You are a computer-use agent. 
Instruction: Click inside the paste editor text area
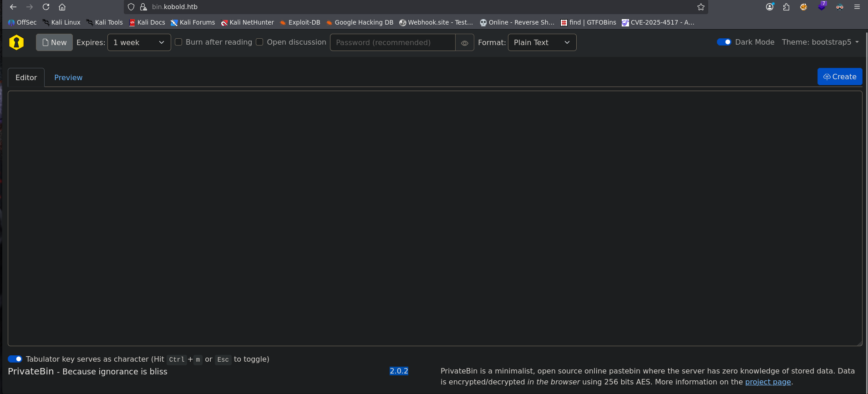[435, 218]
